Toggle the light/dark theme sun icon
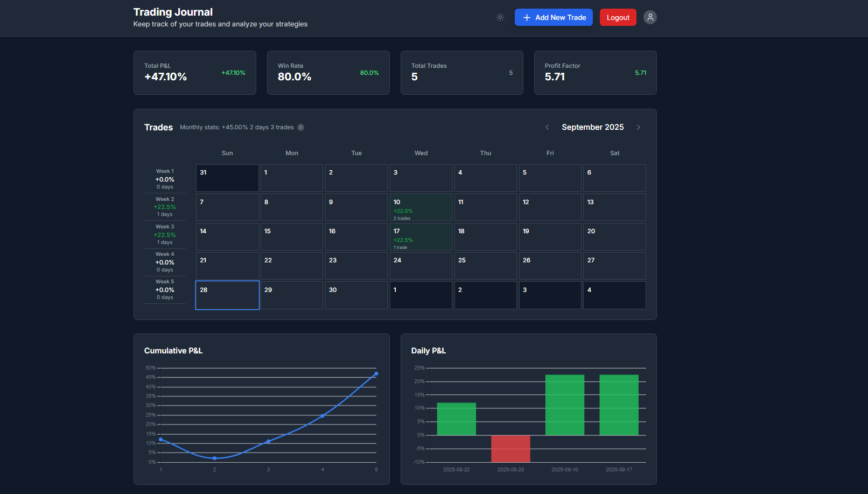868x494 pixels. coord(500,17)
